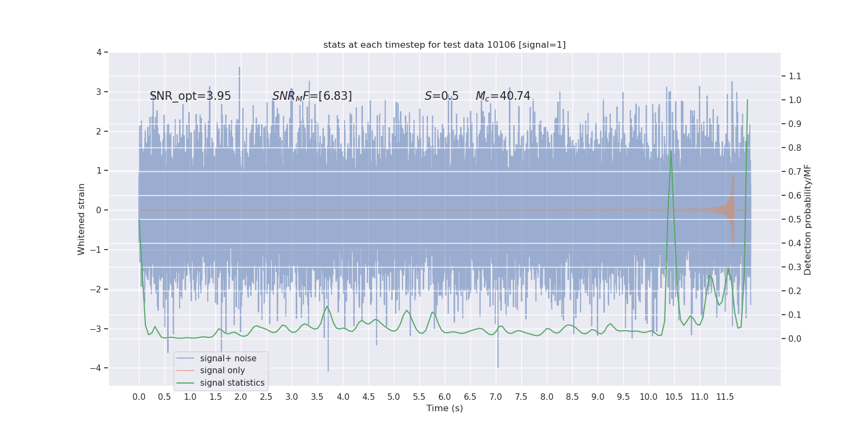The height and width of the screenshot is (434, 868).
Task: Click the blue 'signal+ noise' legend line
Action: [x=185, y=359]
